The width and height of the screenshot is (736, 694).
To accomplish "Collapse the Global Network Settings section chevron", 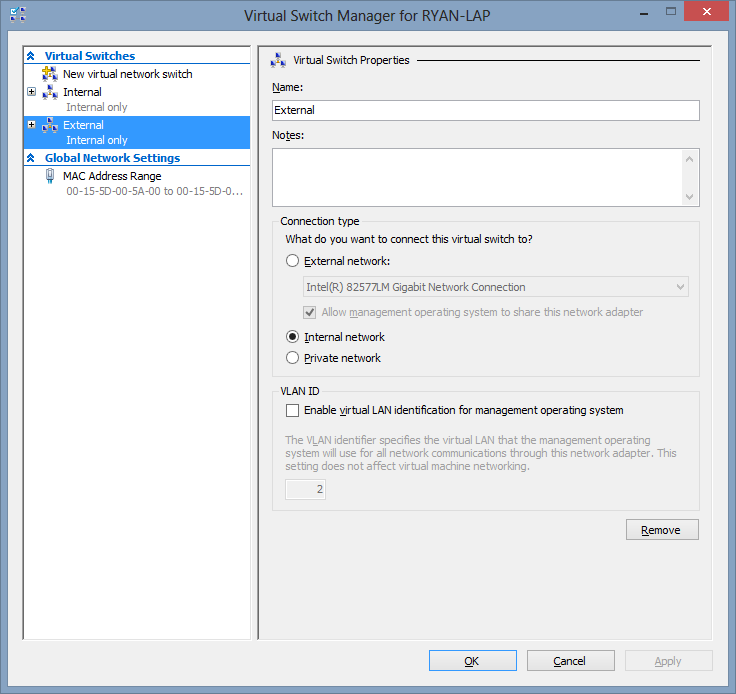I will point(31,158).
